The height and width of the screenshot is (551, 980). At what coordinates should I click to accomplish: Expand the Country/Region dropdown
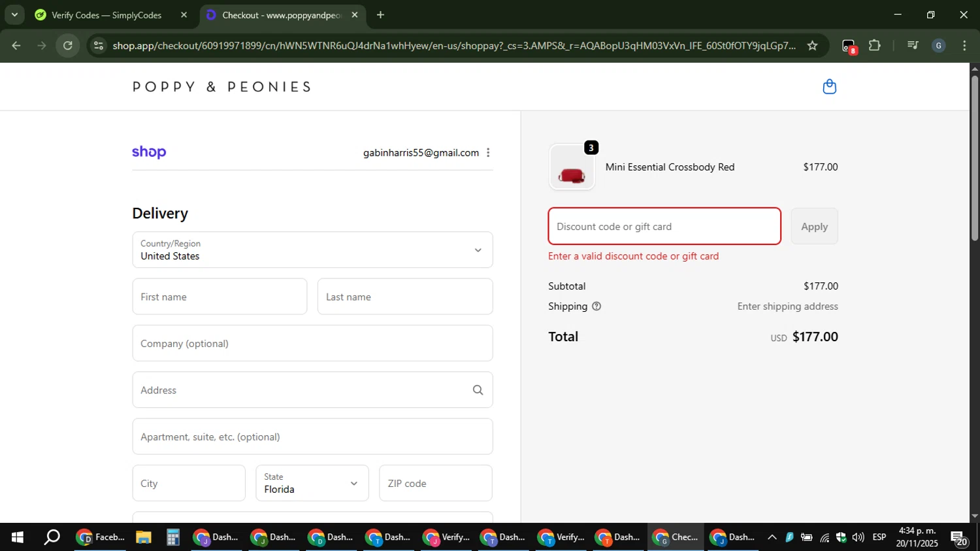312,250
